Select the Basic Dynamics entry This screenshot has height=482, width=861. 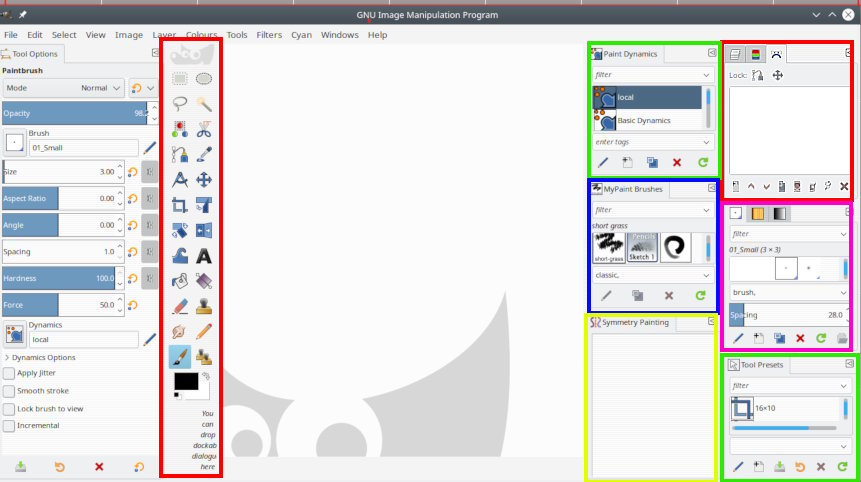[647, 120]
